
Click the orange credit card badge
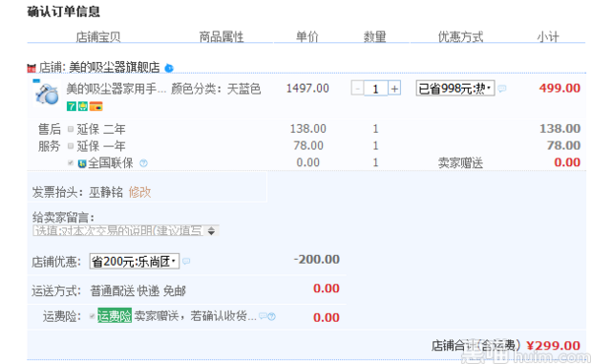(97, 106)
